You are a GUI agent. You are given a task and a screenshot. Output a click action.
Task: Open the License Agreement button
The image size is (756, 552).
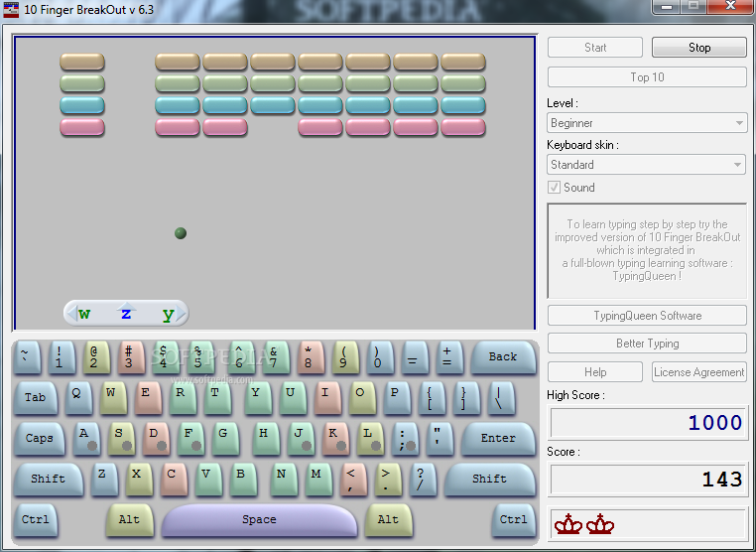(x=699, y=372)
